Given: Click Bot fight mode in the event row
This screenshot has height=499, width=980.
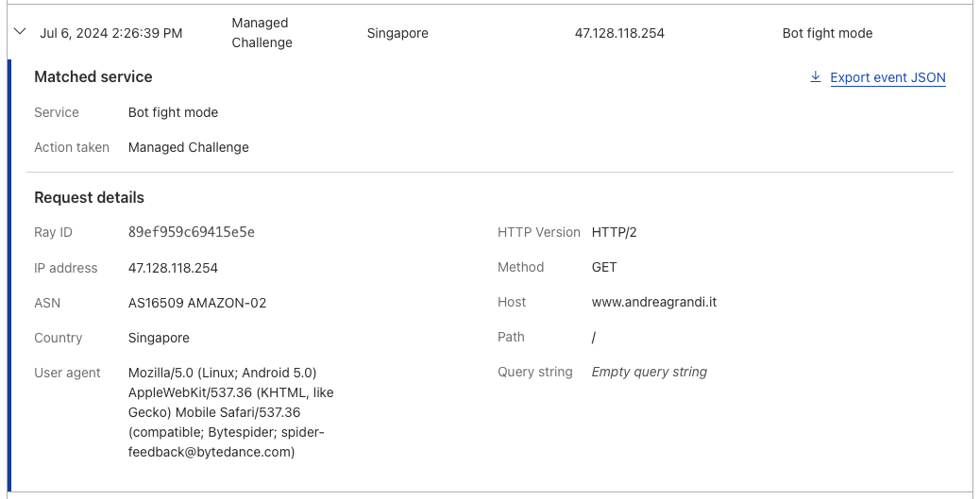Looking at the screenshot, I should [x=827, y=33].
